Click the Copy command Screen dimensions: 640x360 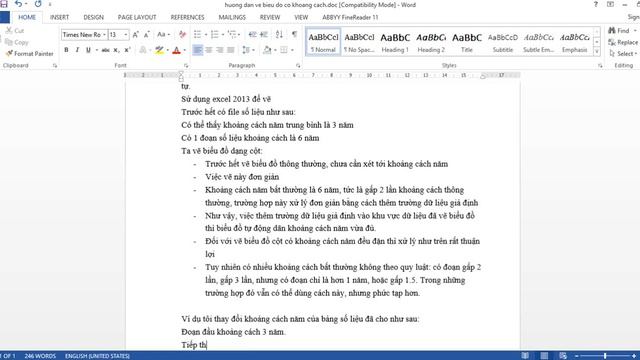click(17, 42)
